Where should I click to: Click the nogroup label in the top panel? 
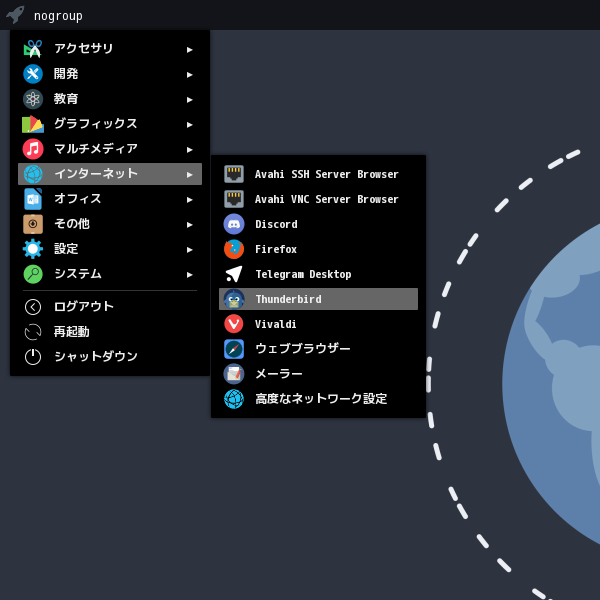(58, 16)
